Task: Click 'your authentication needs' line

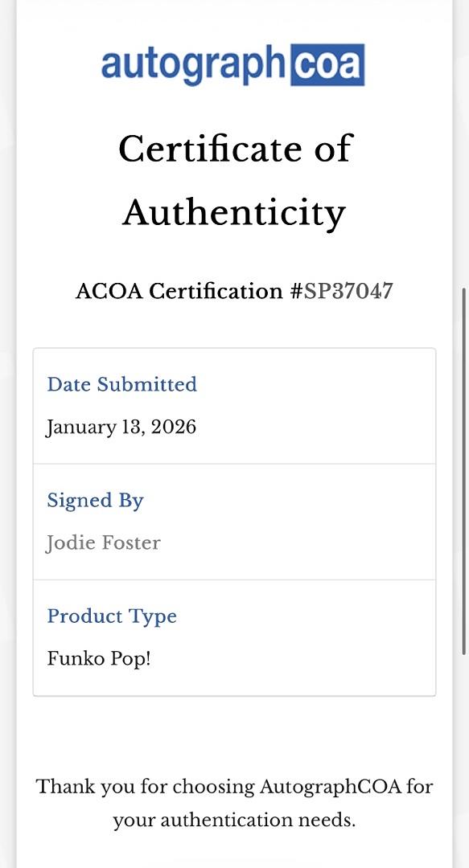Action: coord(234,820)
